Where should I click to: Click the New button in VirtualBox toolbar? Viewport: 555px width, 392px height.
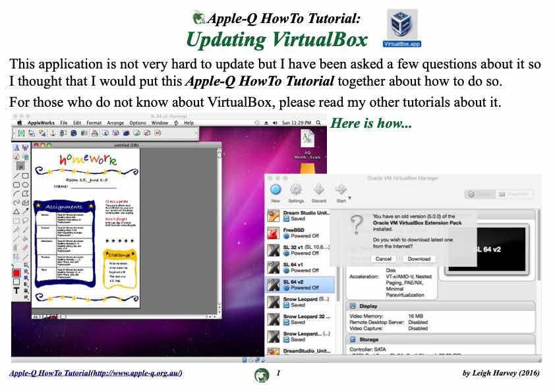[x=276, y=193]
